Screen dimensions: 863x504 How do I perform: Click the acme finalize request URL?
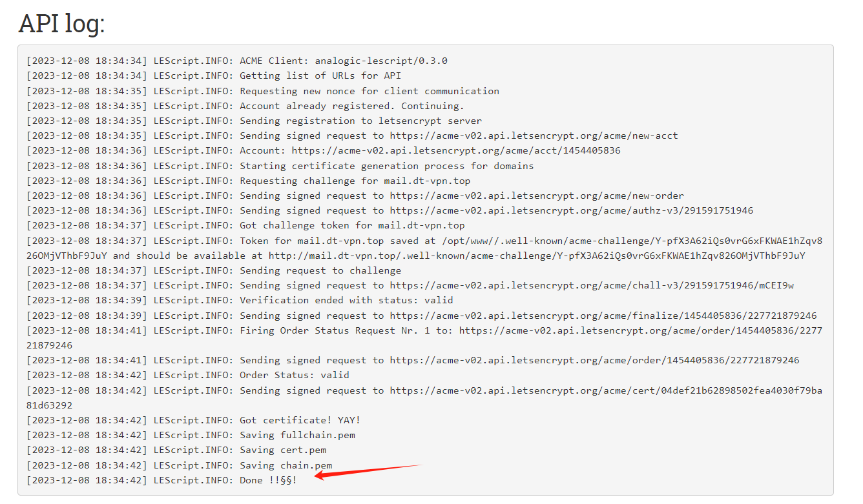[603, 316]
